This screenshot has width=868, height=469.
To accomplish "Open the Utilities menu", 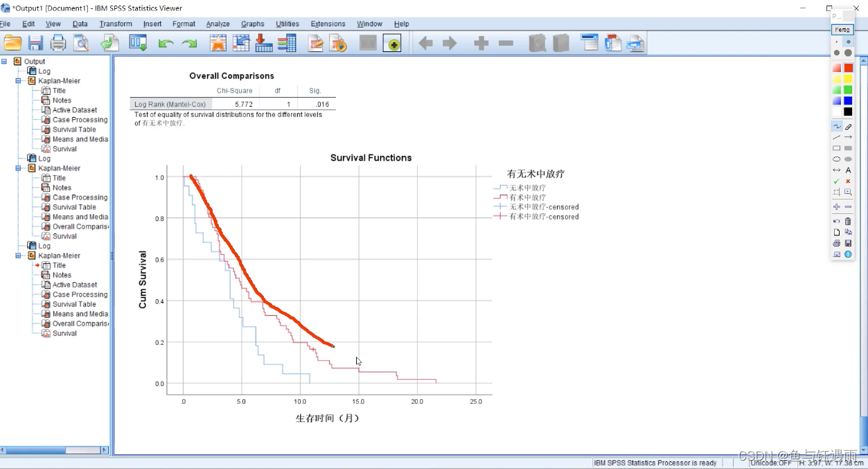I will pyautogui.click(x=287, y=24).
